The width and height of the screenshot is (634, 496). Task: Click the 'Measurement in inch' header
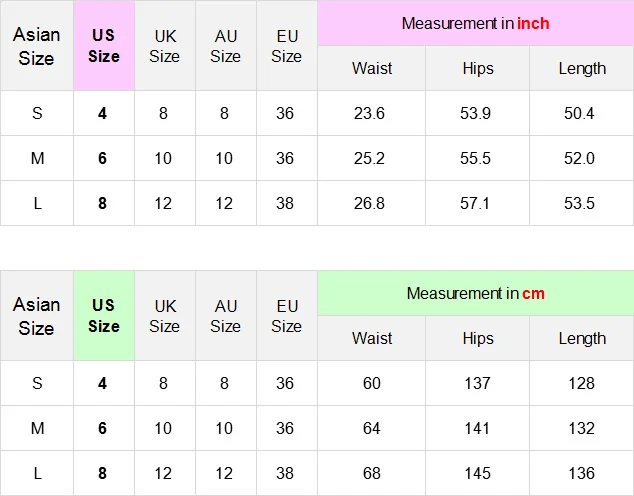[475, 23]
